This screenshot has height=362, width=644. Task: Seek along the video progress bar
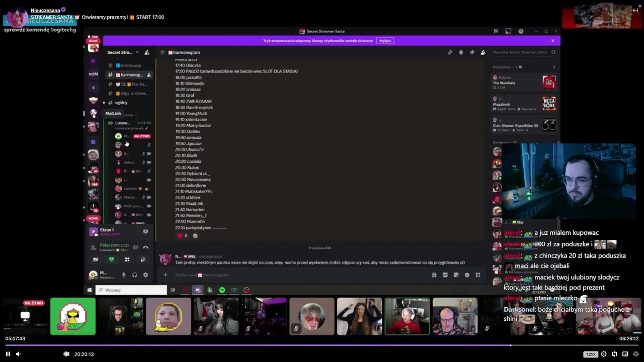(322, 345)
